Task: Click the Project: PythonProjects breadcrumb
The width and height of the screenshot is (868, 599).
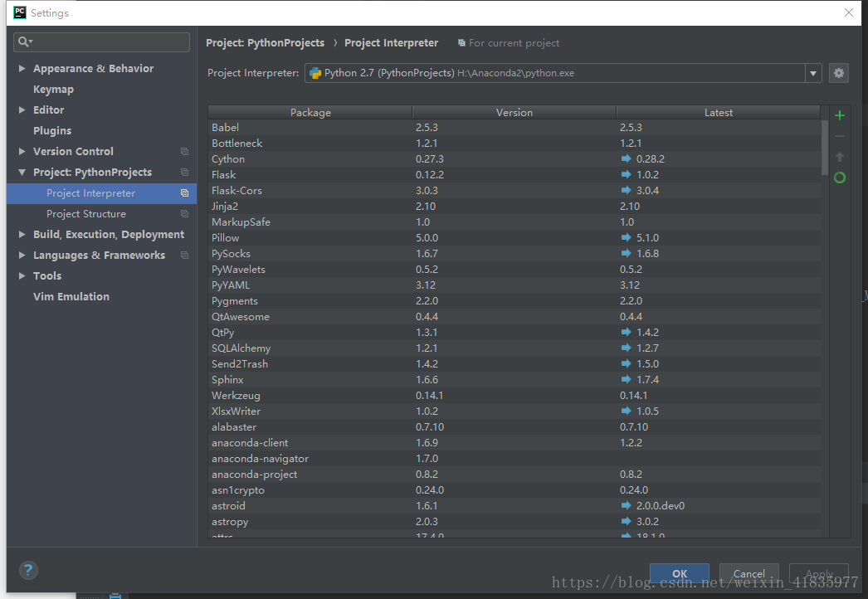Action: pyautogui.click(x=266, y=43)
